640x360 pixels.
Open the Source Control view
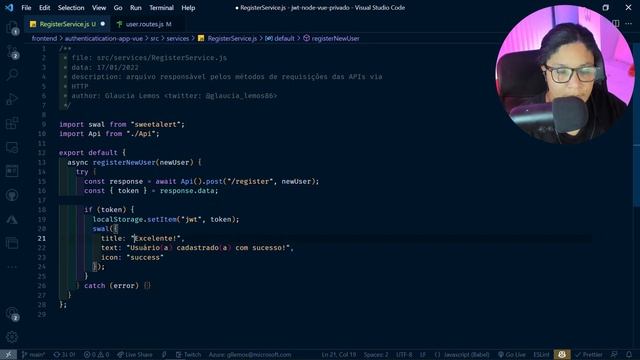pyautogui.click(x=12, y=52)
